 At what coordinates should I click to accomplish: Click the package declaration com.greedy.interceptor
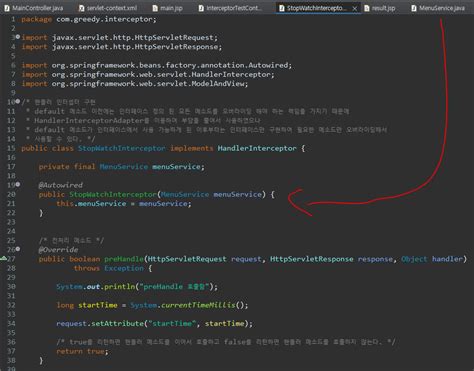pos(106,19)
